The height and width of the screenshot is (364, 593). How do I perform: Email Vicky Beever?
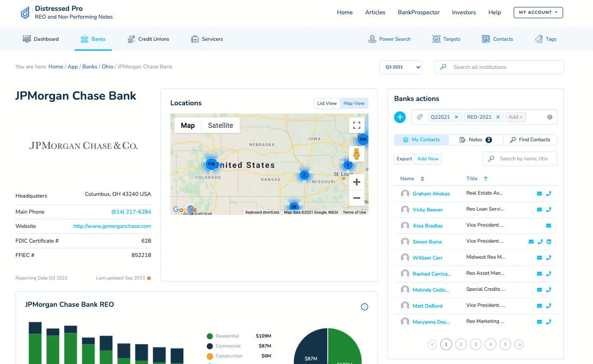pos(540,210)
